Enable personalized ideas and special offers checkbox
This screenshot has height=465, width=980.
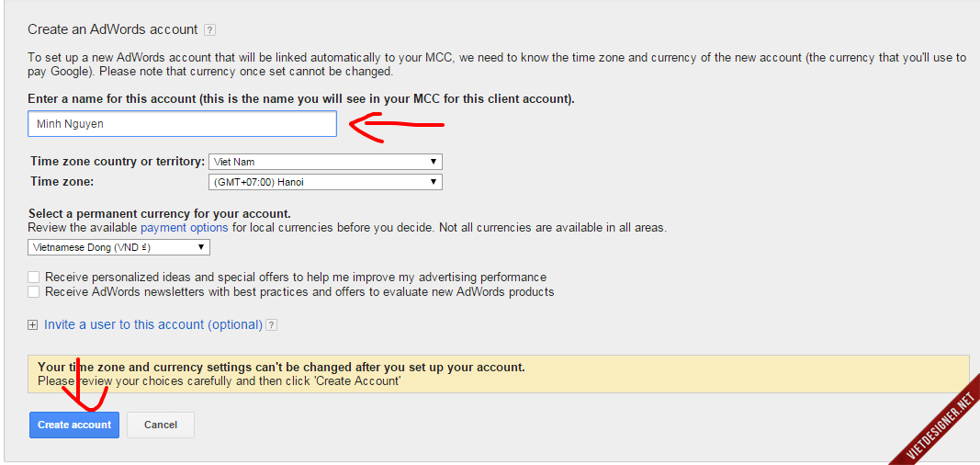34,277
